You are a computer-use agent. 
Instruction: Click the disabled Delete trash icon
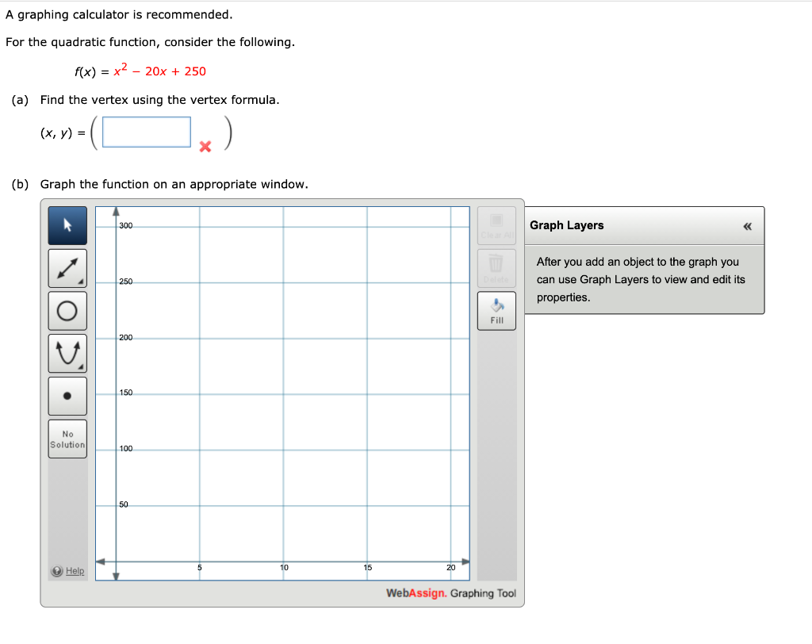496,267
